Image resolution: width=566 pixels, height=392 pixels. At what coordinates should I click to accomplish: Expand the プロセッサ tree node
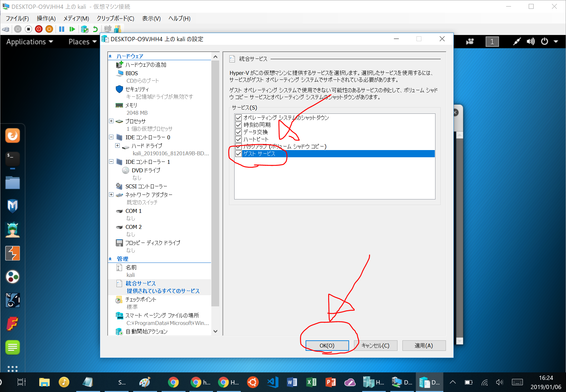(x=111, y=121)
